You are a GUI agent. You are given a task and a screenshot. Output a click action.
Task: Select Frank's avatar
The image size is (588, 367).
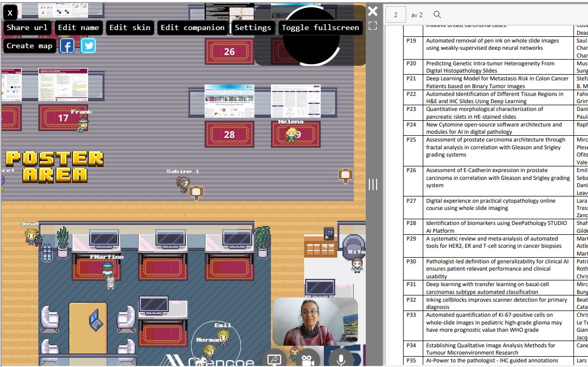point(82,124)
